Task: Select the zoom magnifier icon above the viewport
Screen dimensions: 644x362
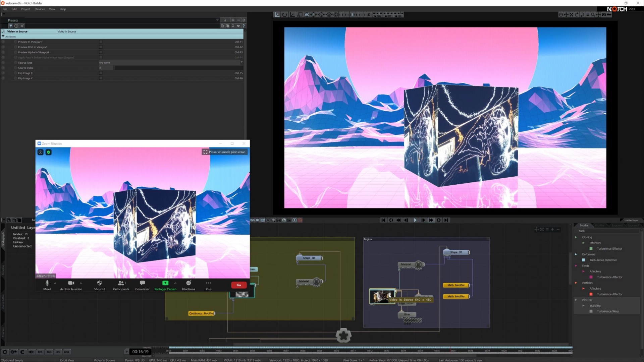Action: pyautogui.click(x=593, y=14)
